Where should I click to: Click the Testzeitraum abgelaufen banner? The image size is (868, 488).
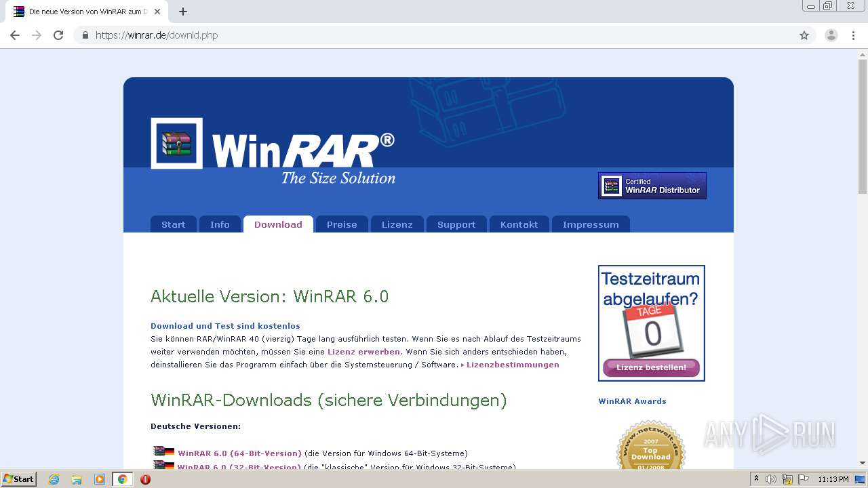click(651, 323)
